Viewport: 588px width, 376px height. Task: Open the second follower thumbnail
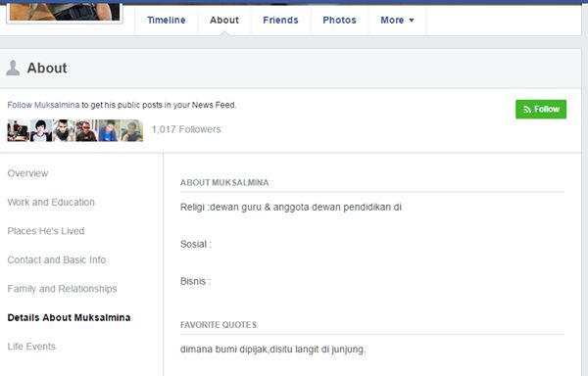[x=41, y=130]
